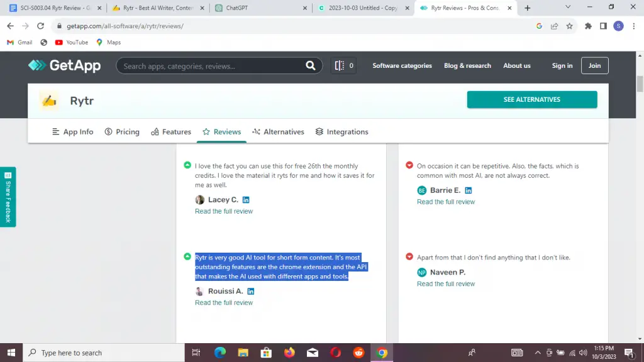Screen dimensions: 644x362
Task: Open Maps bookmark
Action: click(x=108, y=42)
